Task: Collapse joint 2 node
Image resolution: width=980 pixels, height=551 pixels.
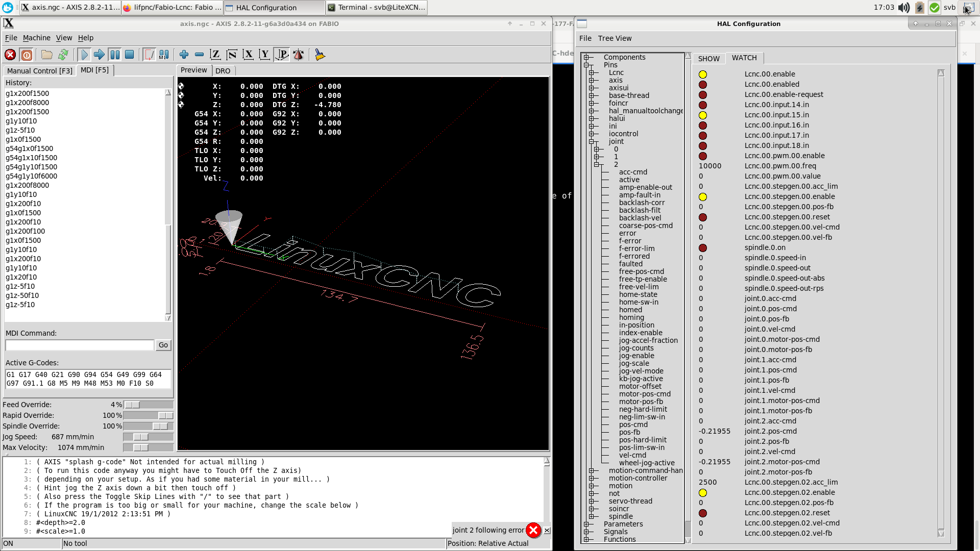Action: pos(597,165)
